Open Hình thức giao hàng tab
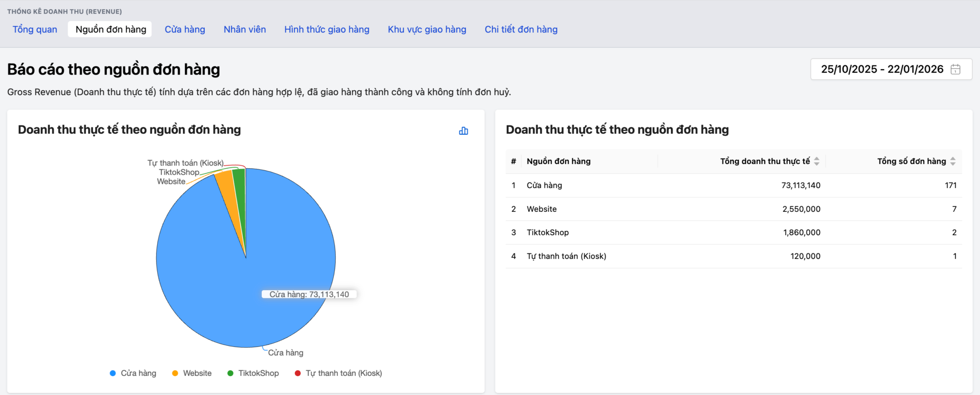Screen dimensions: 980x395 pos(327,29)
